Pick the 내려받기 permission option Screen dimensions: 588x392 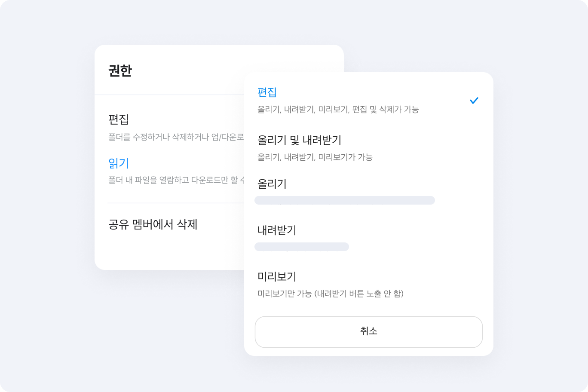[x=277, y=230]
